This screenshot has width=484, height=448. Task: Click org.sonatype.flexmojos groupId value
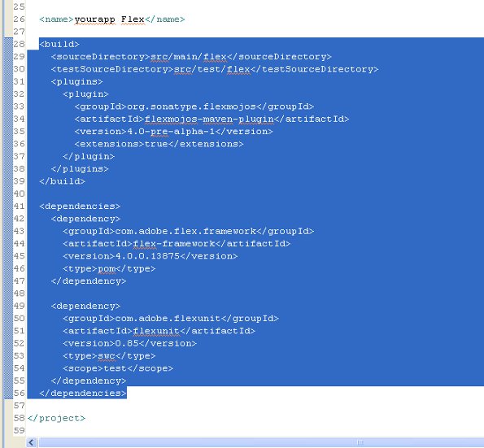tap(191, 107)
